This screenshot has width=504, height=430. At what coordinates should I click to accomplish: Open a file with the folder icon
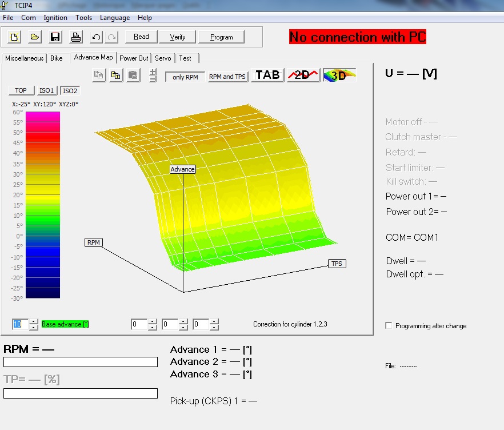tap(34, 37)
